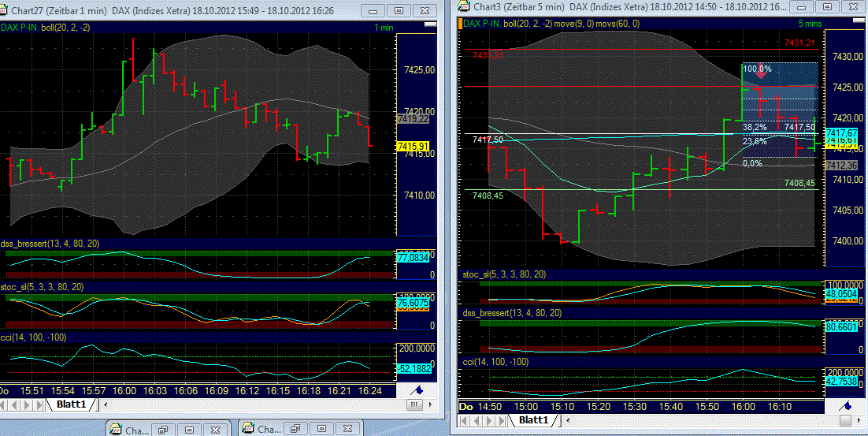Maximize the first minimized Cha... window
Image resolution: width=868 pixels, height=436 pixels.
(189, 430)
